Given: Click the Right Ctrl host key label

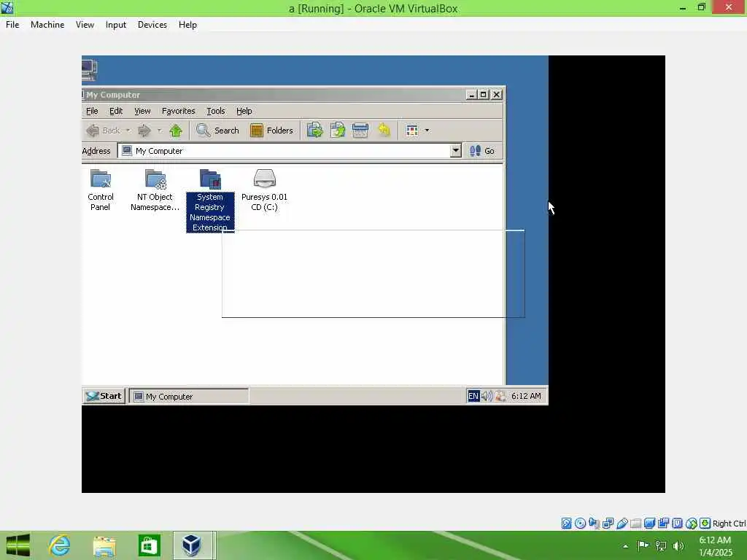Looking at the screenshot, I should click(x=729, y=524).
